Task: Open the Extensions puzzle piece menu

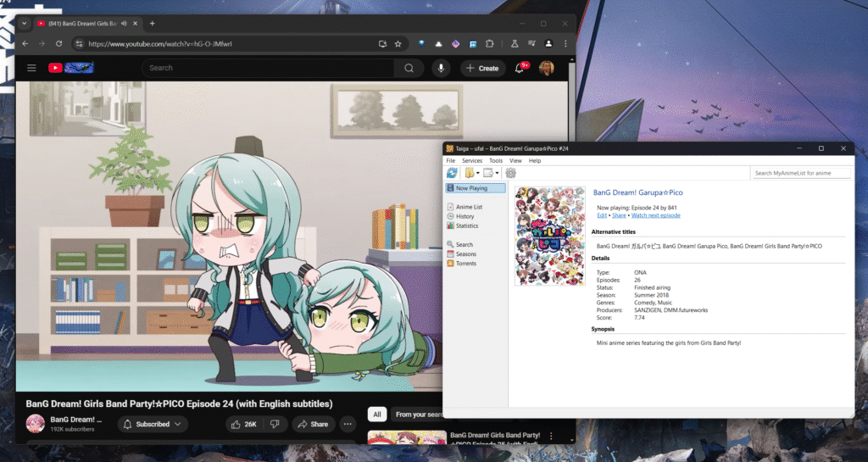Action: 489,44
